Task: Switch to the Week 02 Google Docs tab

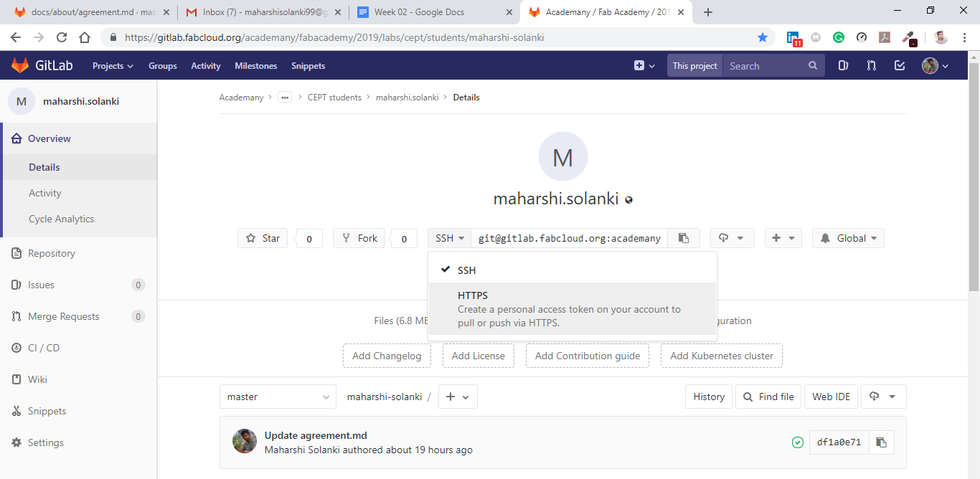Action: tap(434, 12)
